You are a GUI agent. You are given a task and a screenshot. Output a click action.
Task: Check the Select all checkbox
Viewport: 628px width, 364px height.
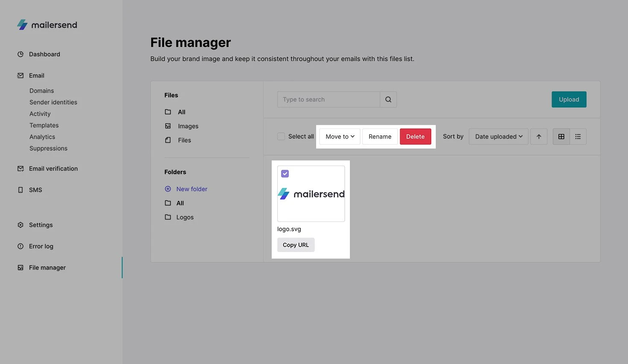[x=281, y=137]
